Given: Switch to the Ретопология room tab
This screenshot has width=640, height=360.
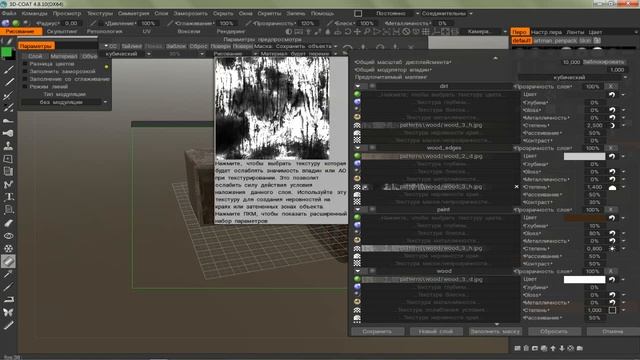Looking at the screenshot, I should [104, 31].
